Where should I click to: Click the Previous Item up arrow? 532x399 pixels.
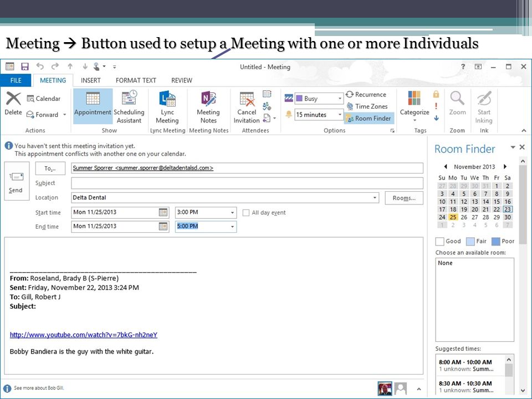[x=70, y=66]
